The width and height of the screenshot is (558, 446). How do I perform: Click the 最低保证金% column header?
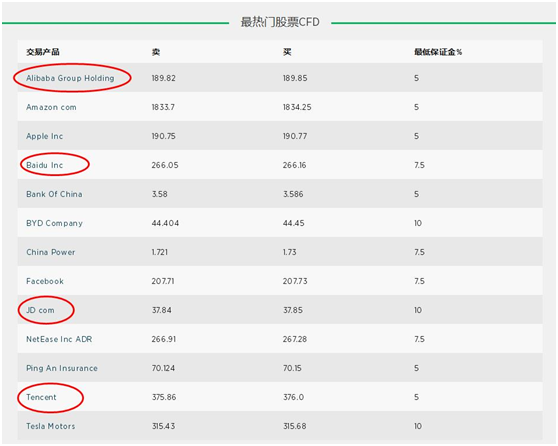438,52
